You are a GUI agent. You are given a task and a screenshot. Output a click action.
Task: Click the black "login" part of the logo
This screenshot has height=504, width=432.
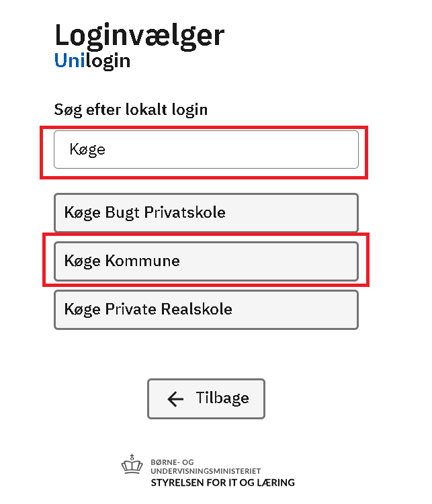click(x=107, y=61)
